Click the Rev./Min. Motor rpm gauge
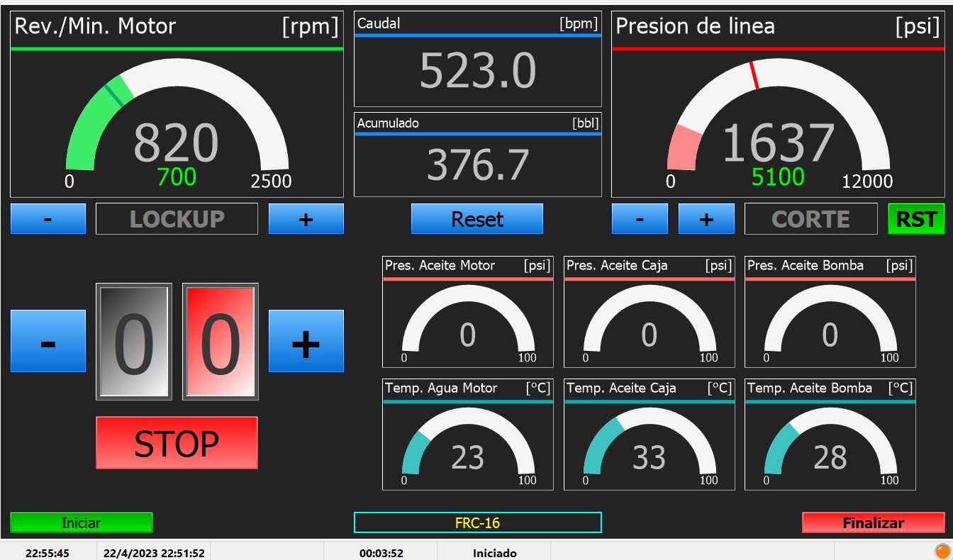 pyautogui.click(x=177, y=121)
